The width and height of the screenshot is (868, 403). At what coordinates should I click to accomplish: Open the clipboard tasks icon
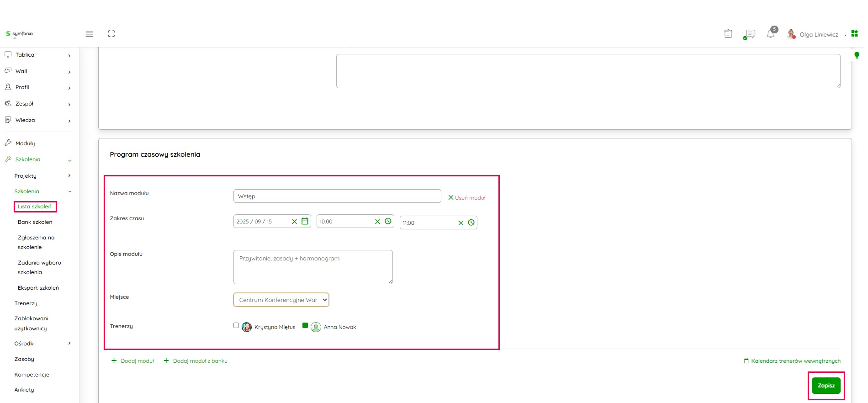pos(728,34)
